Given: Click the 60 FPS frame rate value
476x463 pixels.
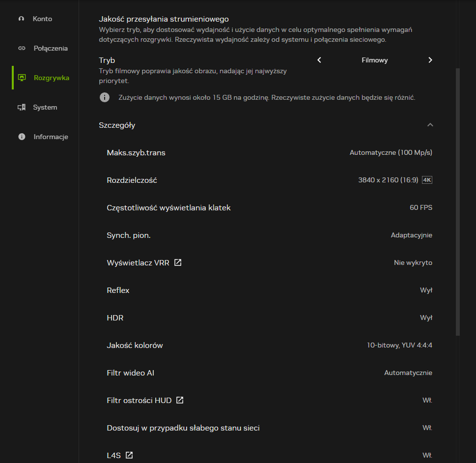Looking at the screenshot, I should pos(420,207).
